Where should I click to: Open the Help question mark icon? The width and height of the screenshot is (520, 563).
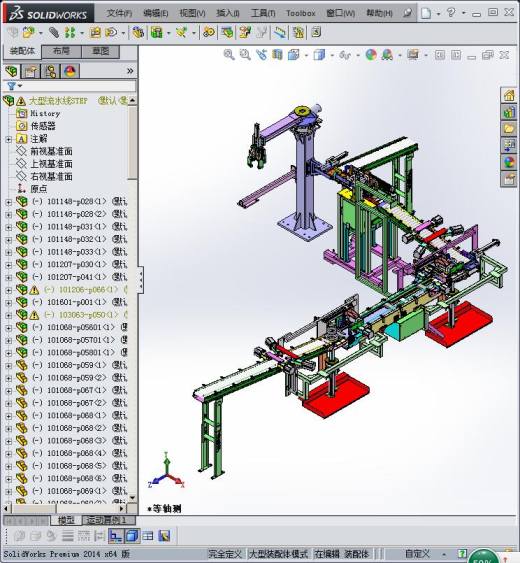451,13
